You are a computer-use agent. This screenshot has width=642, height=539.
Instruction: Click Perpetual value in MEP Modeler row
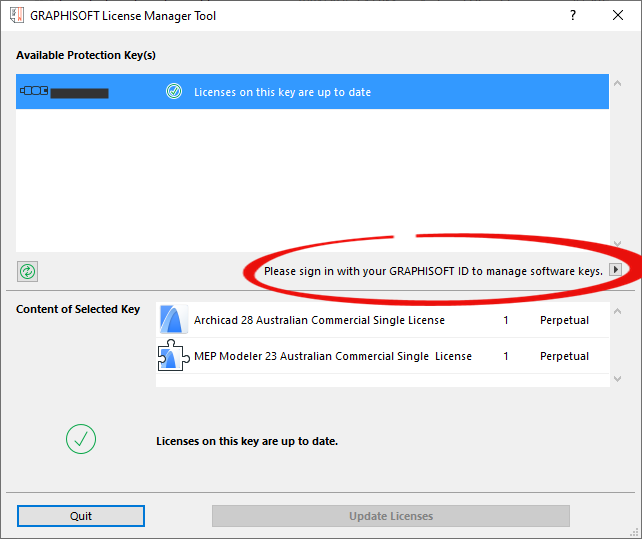click(x=564, y=356)
